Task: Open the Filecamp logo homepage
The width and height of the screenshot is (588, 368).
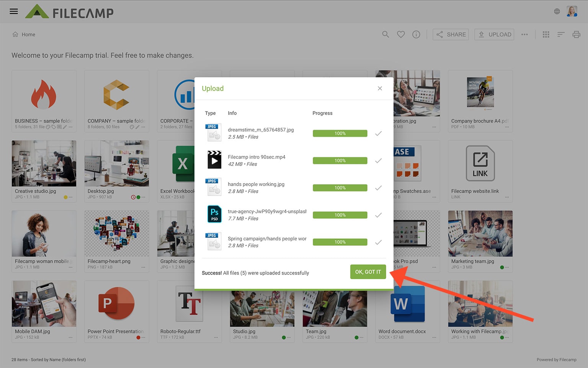Action: pos(70,12)
